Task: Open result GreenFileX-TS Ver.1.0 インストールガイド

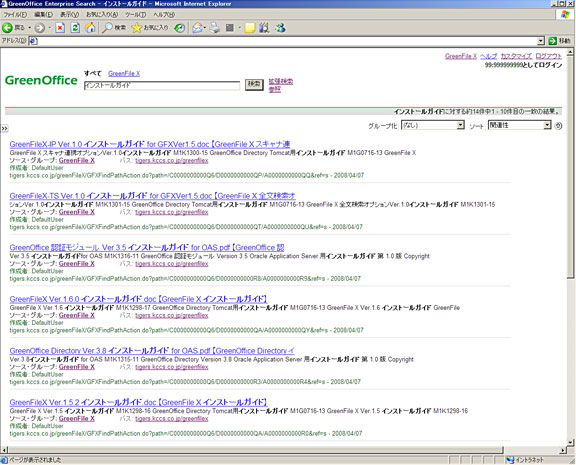Action: 152,196
